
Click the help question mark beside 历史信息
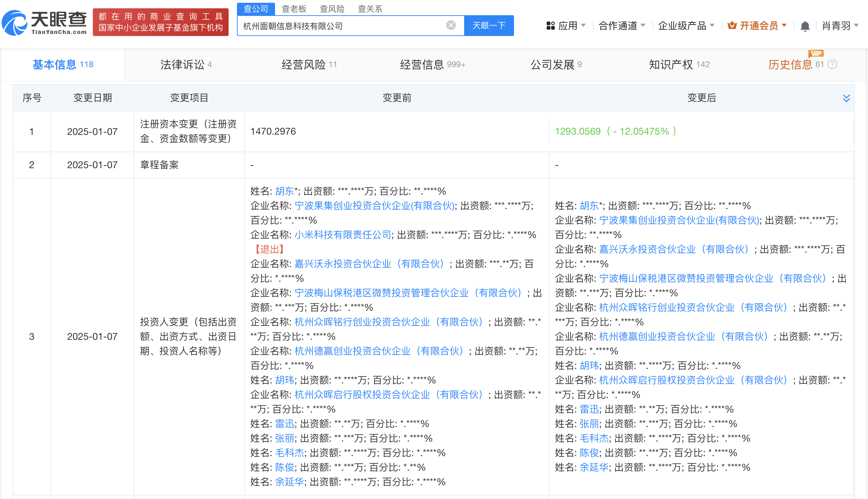832,64
